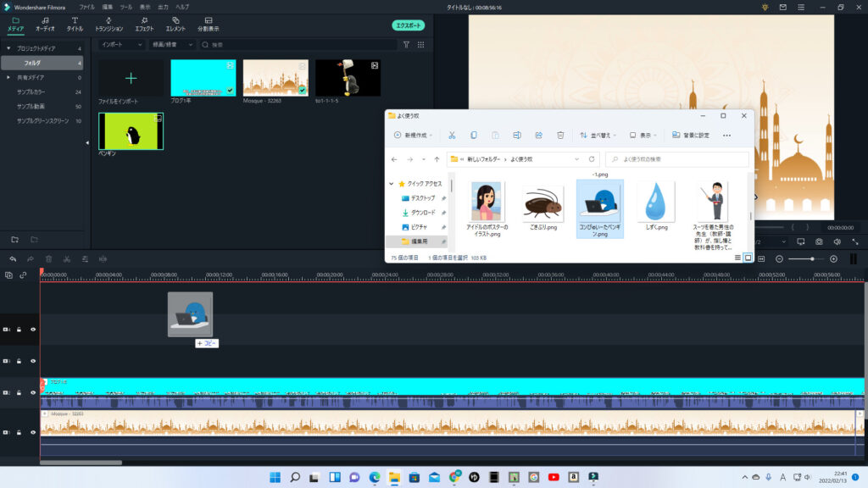Toggle the lock on video track 3
This screenshot has height=488, width=868.
(19, 361)
